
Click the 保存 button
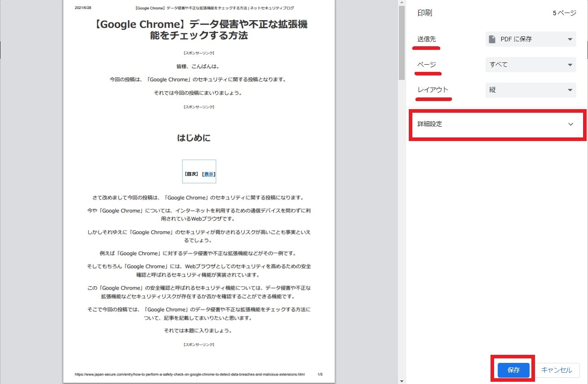click(513, 370)
